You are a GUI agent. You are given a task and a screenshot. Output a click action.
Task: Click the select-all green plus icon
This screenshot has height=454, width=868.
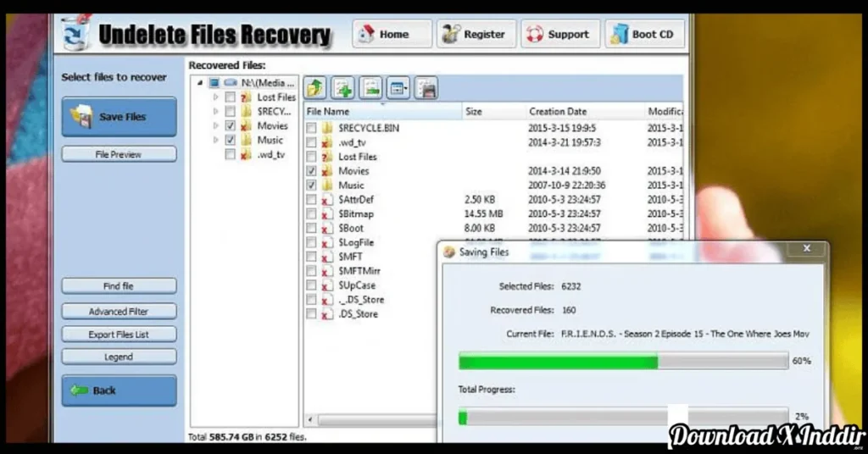(343, 88)
